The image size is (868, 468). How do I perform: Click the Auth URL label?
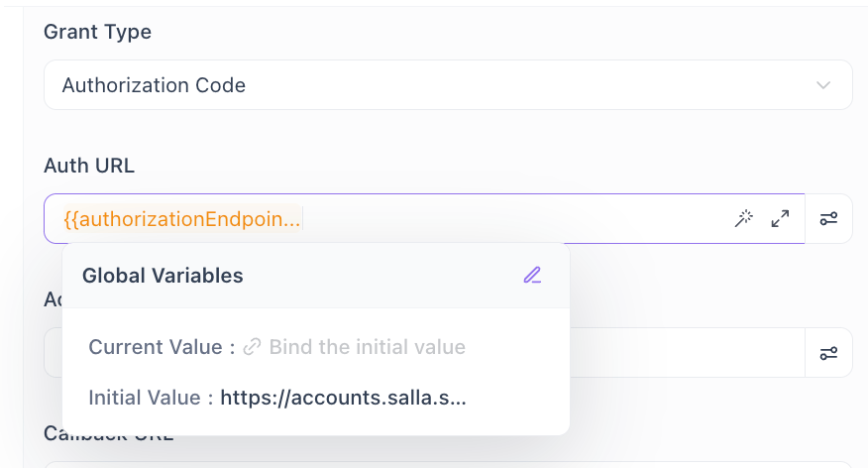pyautogui.click(x=89, y=166)
